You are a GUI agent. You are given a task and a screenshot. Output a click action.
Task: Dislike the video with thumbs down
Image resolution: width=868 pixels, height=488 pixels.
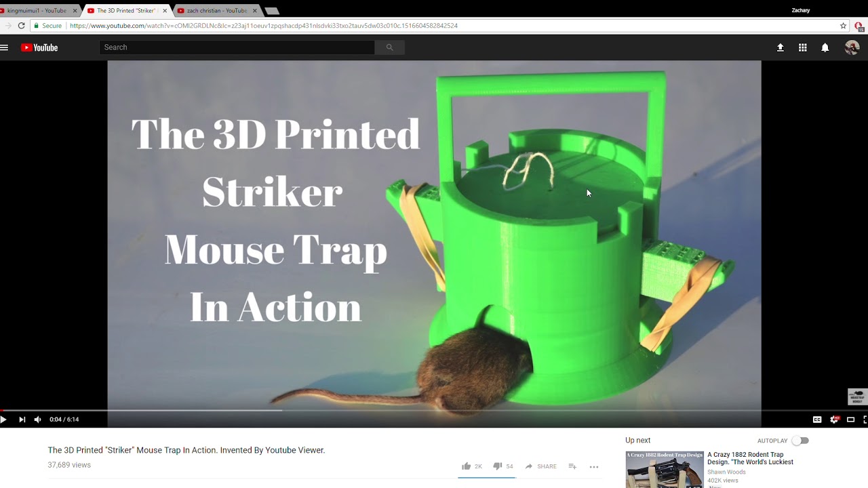point(502,466)
